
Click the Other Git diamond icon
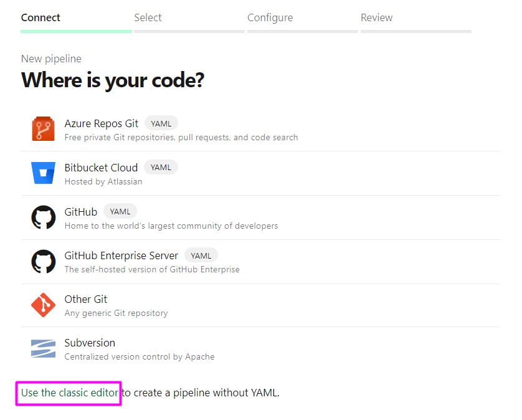tap(43, 305)
